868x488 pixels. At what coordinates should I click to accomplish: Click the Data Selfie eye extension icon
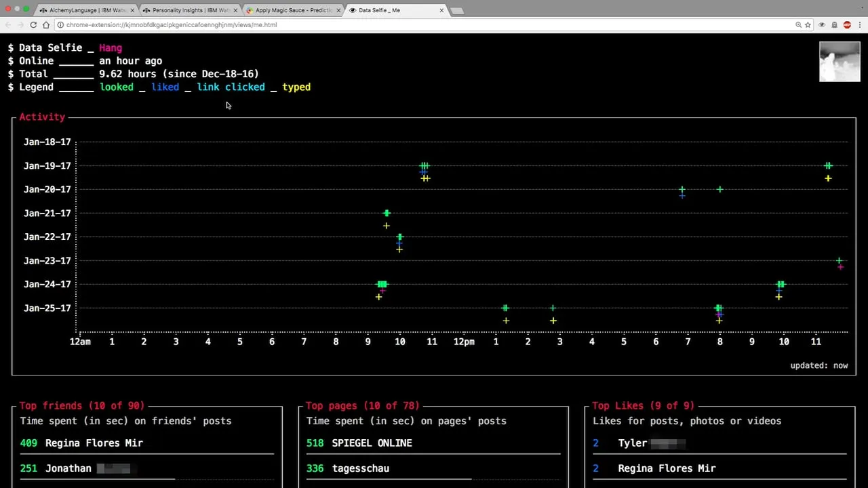click(x=821, y=25)
